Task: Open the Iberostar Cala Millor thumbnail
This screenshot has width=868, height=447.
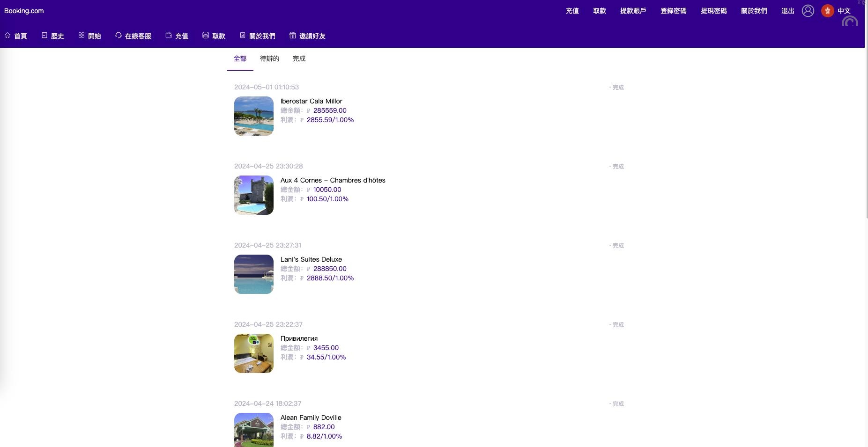Action: [x=254, y=116]
